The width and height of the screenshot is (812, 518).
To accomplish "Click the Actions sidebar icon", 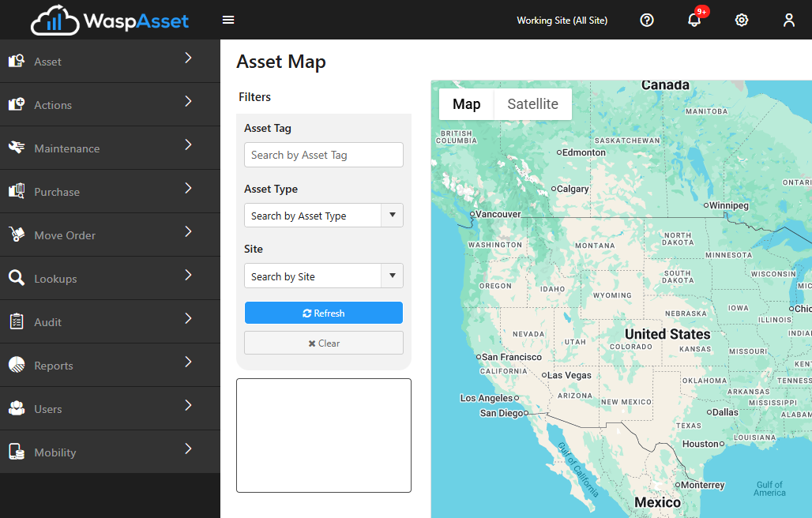I will point(17,104).
